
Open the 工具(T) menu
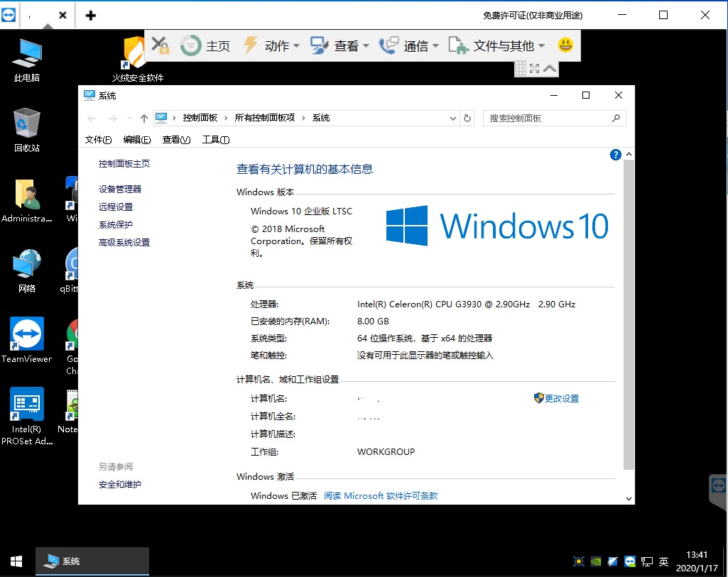coord(216,140)
